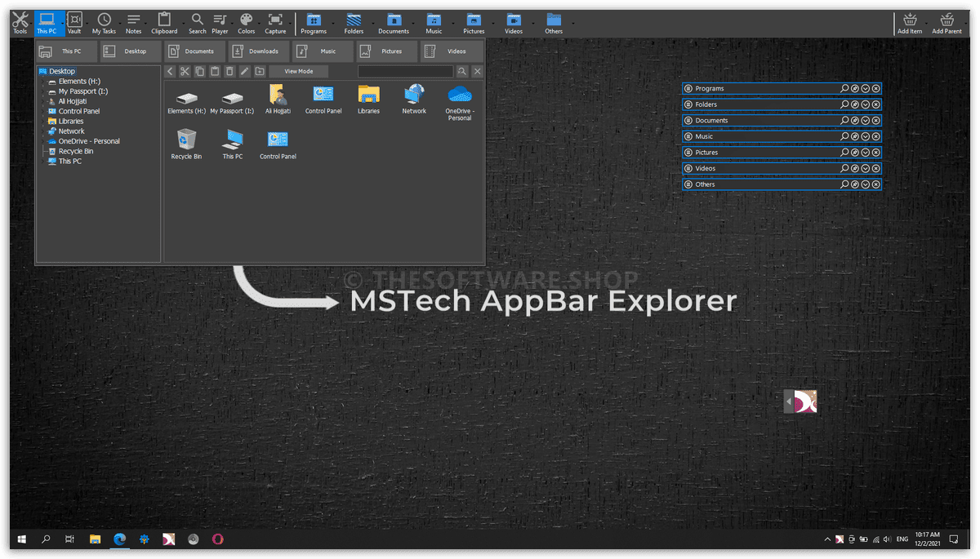Open Task View from the taskbar
Image resolution: width=980 pixels, height=559 pixels.
70,539
